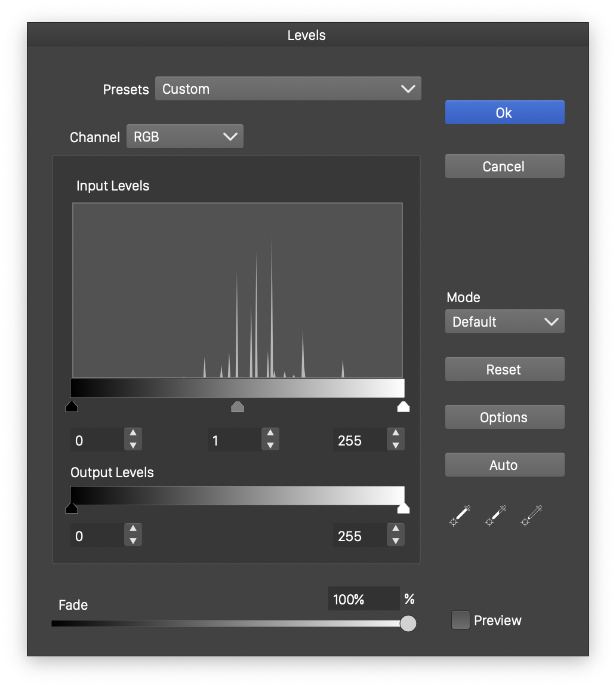Image resolution: width=616 pixels, height=688 pixels.
Task: Decrease the output white level stepper
Action: click(x=395, y=542)
